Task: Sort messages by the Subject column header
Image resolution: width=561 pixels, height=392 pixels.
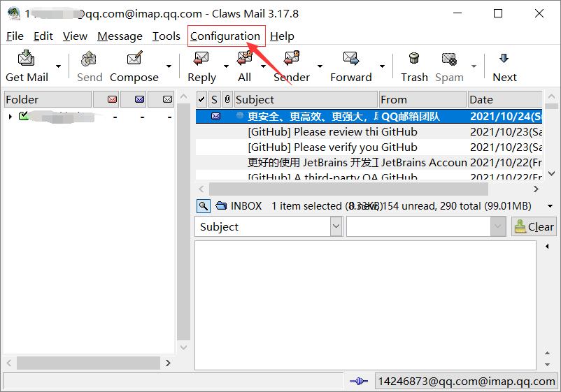Action: pyautogui.click(x=306, y=99)
